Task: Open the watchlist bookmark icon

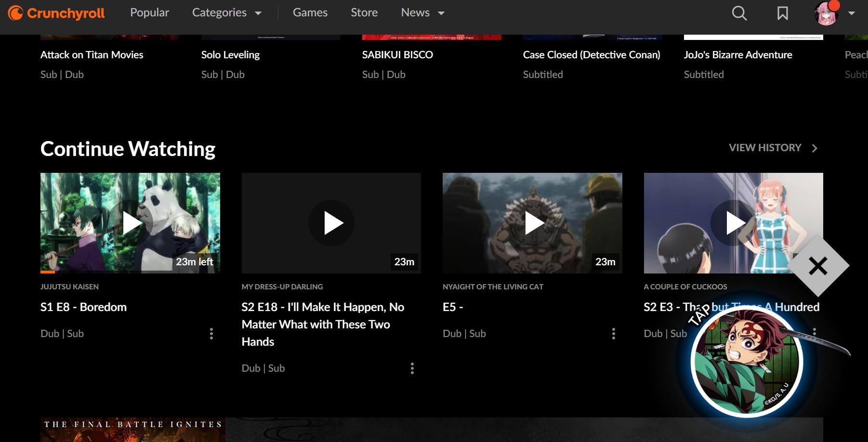Action: [782, 13]
